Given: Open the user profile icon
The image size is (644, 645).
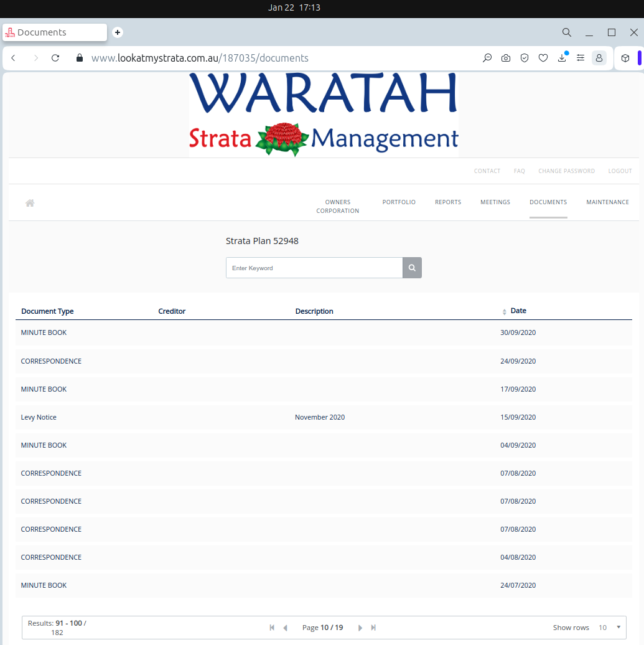Looking at the screenshot, I should pos(599,58).
